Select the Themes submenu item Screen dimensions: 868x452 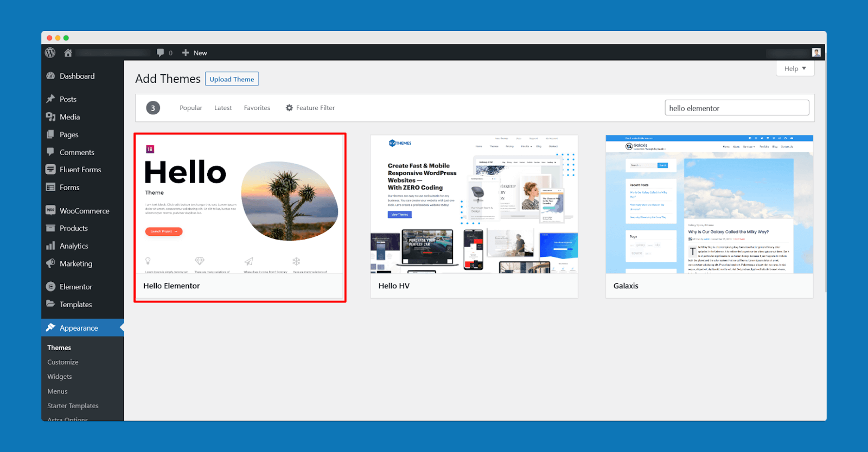pyautogui.click(x=59, y=348)
